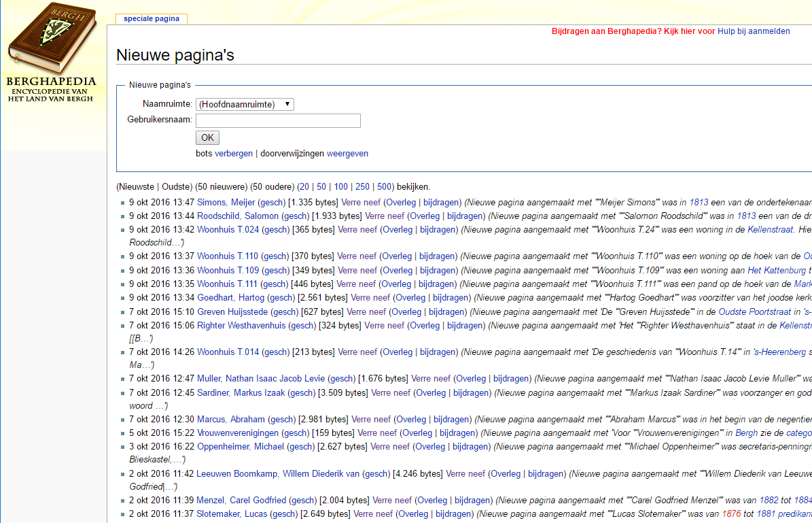The height and width of the screenshot is (523, 812).
Task: Open bijdragen link on Simons, Meijer row
Action: 441,202
